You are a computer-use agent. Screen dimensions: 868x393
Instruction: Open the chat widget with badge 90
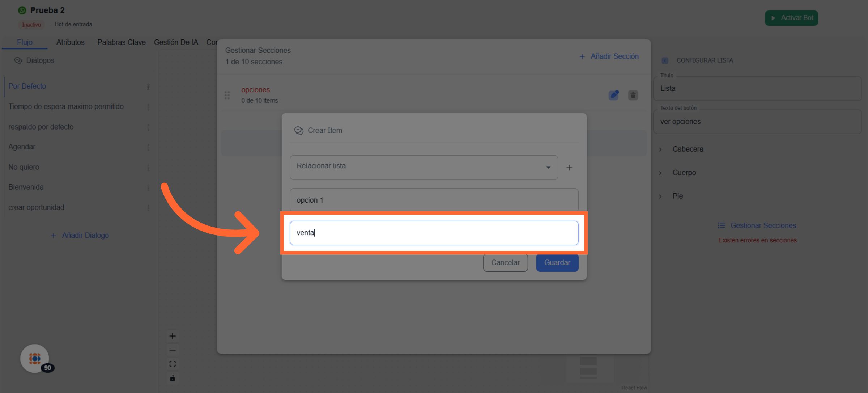point(35,358)
